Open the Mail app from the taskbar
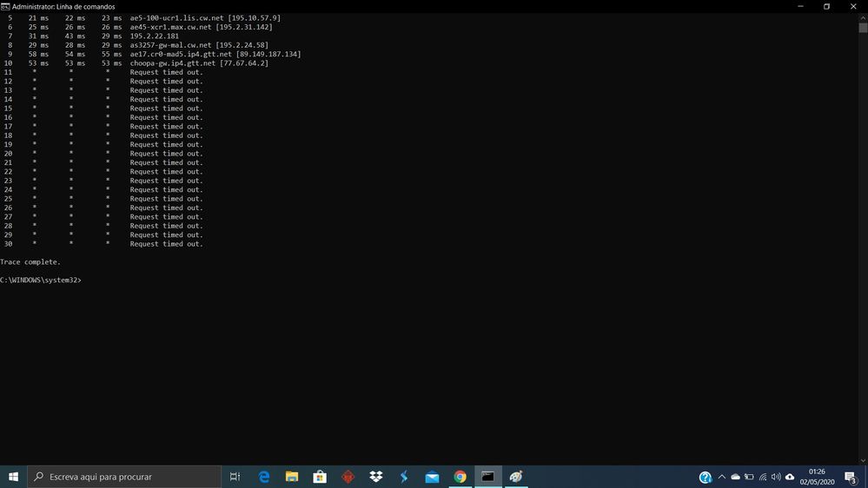This screenshot has width=868, height=488. click(x=432, y=477)
